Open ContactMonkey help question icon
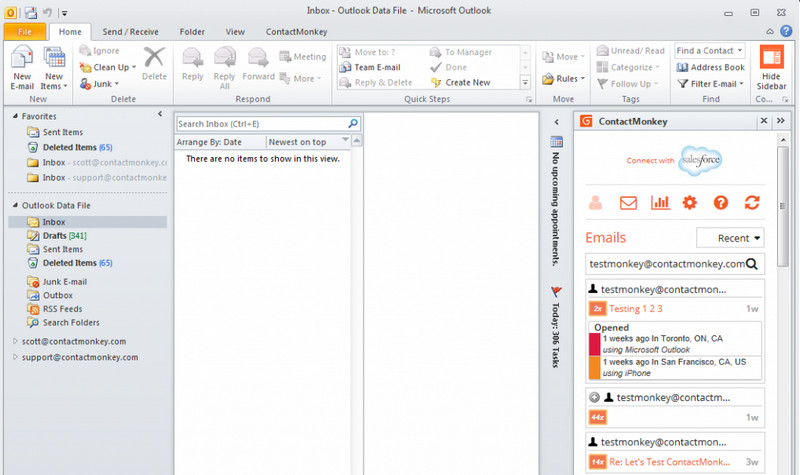The height and width of the screenshot is (475, 800). pyautogui.click(x=720, y=203)
